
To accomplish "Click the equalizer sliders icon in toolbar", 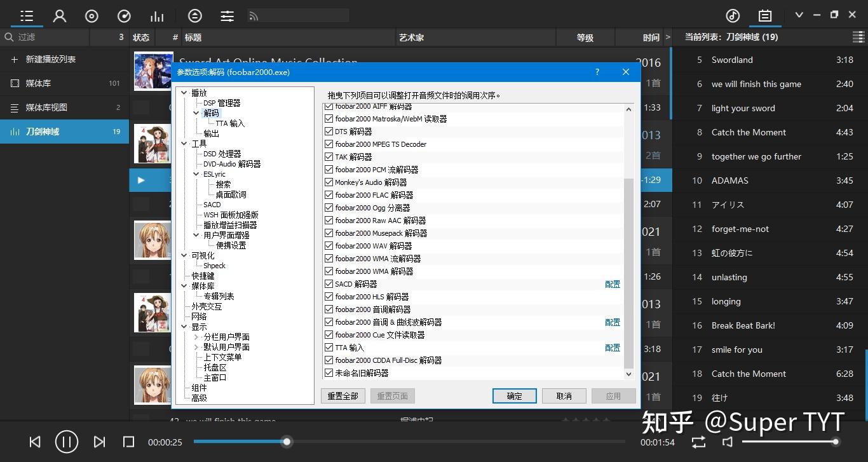I will [227, 15].
